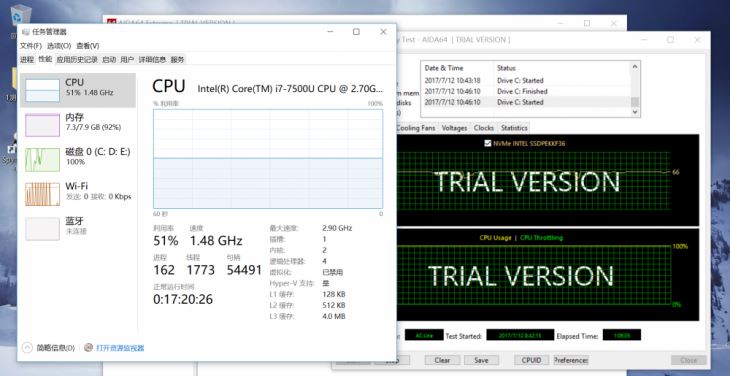The image size is (730, 376).
Task: Click the chevron icon beside 简略信息(D)
Action: (27, 348)
